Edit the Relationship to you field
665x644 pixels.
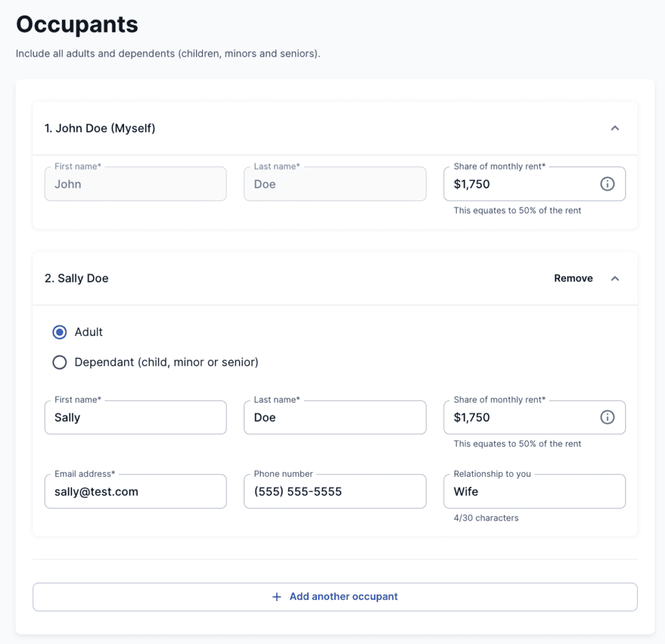click(534, 491)
